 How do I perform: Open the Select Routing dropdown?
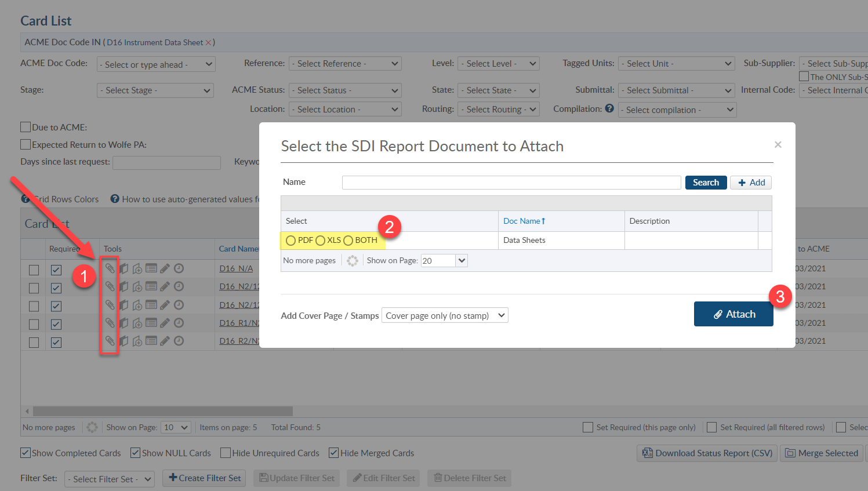point(499,109)
